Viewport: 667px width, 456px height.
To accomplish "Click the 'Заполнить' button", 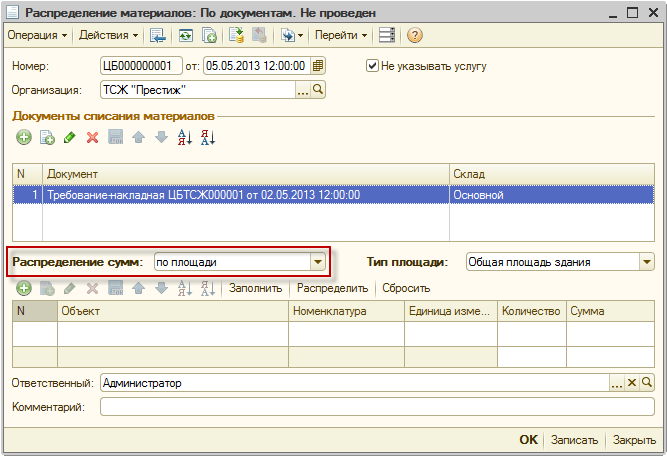I will [256, 288].
